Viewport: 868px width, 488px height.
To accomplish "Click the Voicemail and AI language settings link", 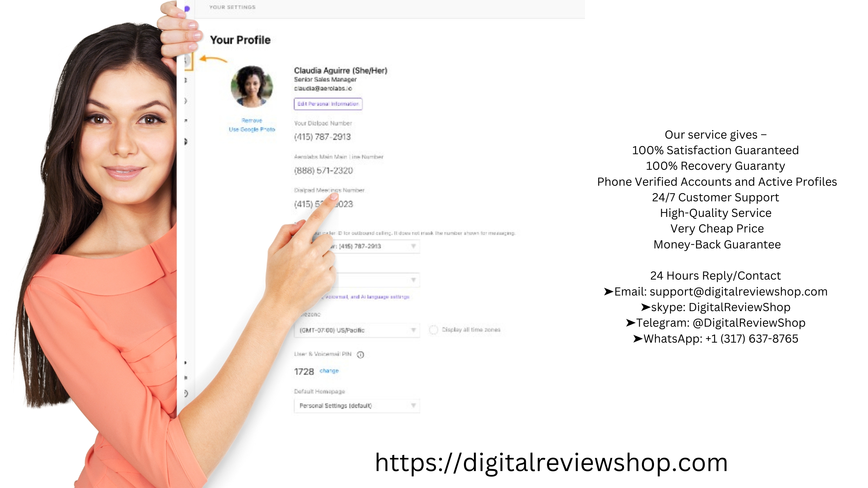I will pos(362,296).
